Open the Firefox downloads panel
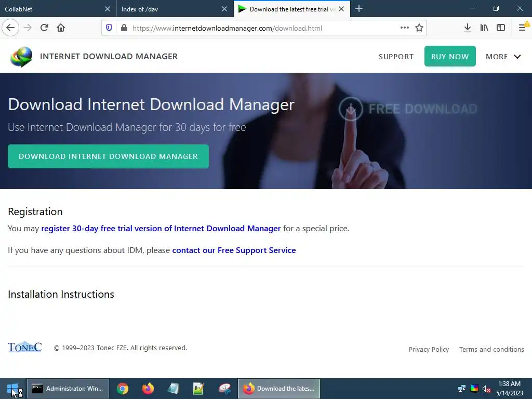This screenshot has width=532, height=399. click(468, 28)
